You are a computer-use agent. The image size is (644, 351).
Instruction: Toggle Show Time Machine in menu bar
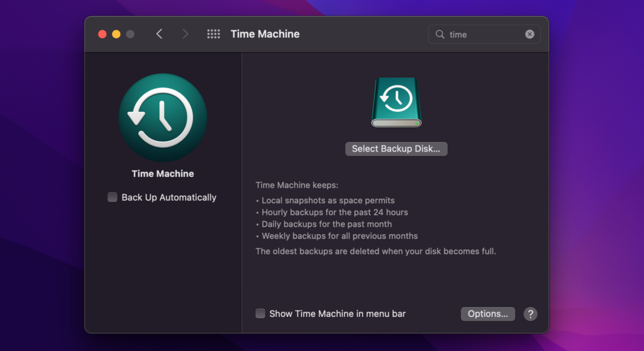pos(260,314)
